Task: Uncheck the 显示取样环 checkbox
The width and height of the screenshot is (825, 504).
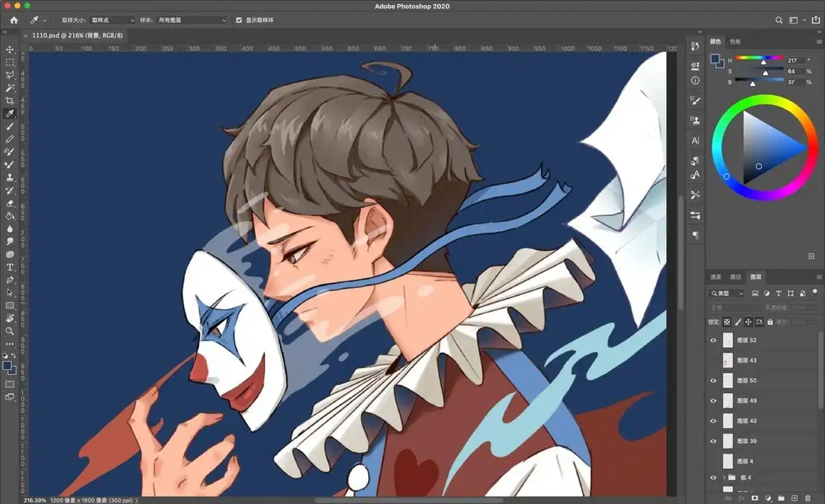Action: [x=239, y=20]
